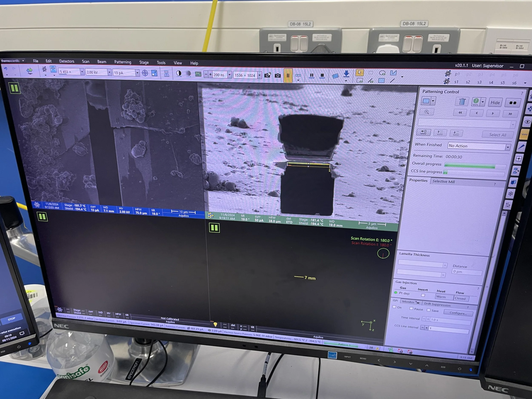This screenshot has height=399, width=532.
Task: Open the eye icon sidebar page
Action: pyautogui.click(x=527, y=122)
